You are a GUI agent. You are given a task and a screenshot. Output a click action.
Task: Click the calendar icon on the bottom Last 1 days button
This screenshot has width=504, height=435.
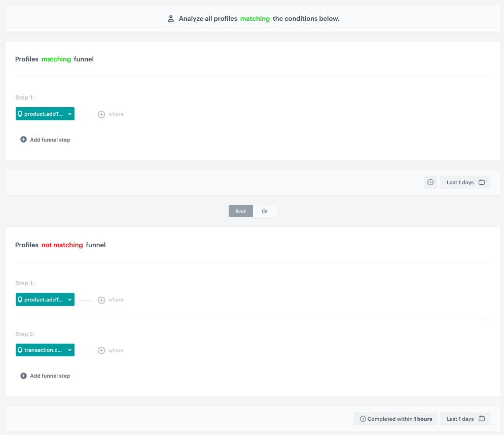pos(482,418)
